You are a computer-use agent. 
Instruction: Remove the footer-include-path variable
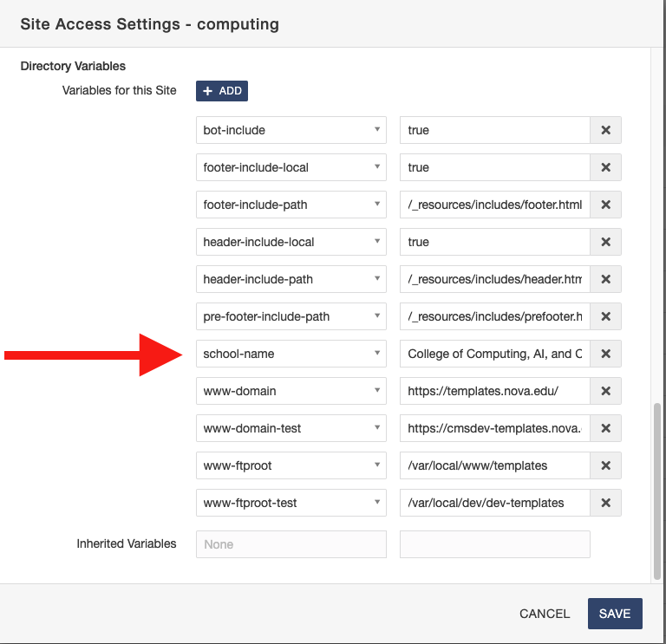click(605, 205)
